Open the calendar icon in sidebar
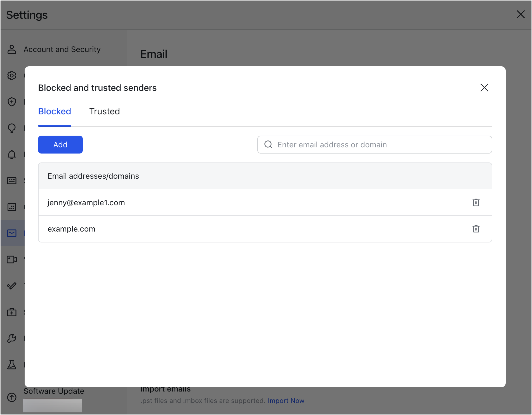Screen dimensions: 532x415 pyautogui.click(x=12, y=207)
